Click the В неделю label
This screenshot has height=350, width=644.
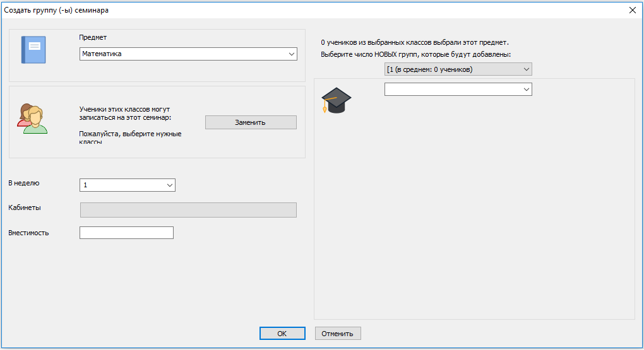point(24,183)
